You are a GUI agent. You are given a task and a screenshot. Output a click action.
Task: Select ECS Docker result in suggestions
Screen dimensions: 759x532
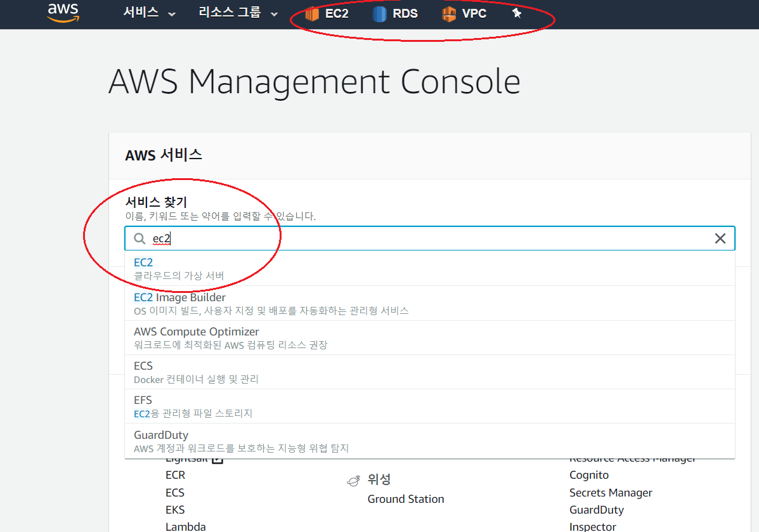(x=430, y=372)
